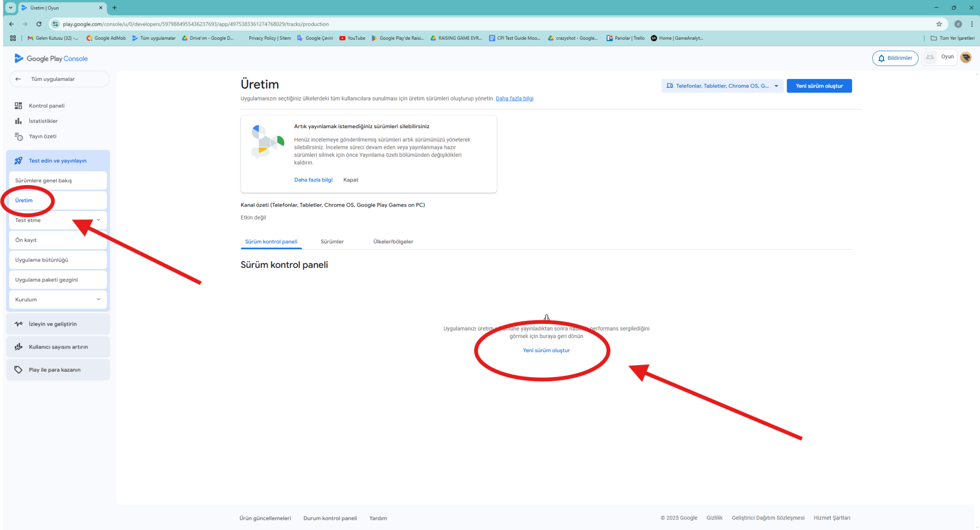980x530 pixels.
Task: Click the Kontrol paneli dashboard icon
Action: tap(18, 106)
